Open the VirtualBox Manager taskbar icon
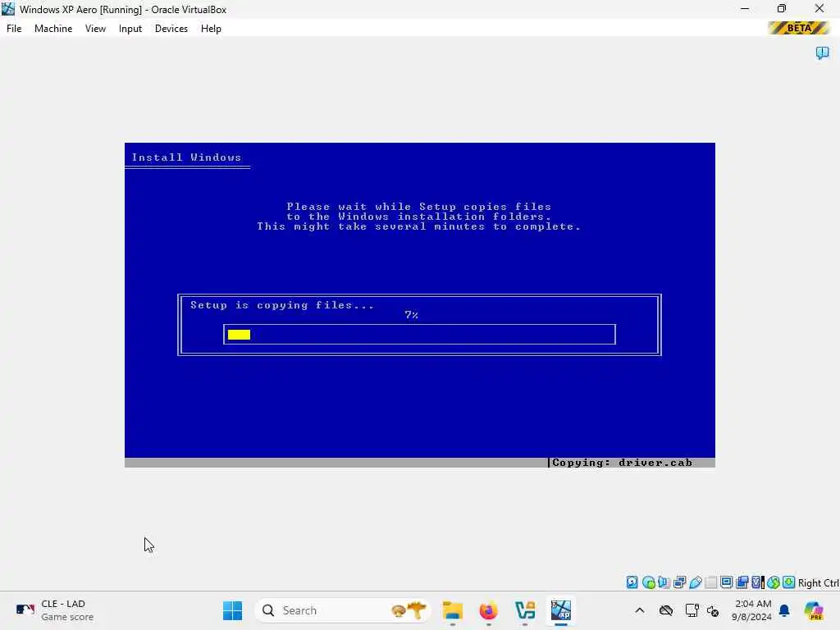Image resolution: width=840 pixels, height=630 pixels. [525, 610]
